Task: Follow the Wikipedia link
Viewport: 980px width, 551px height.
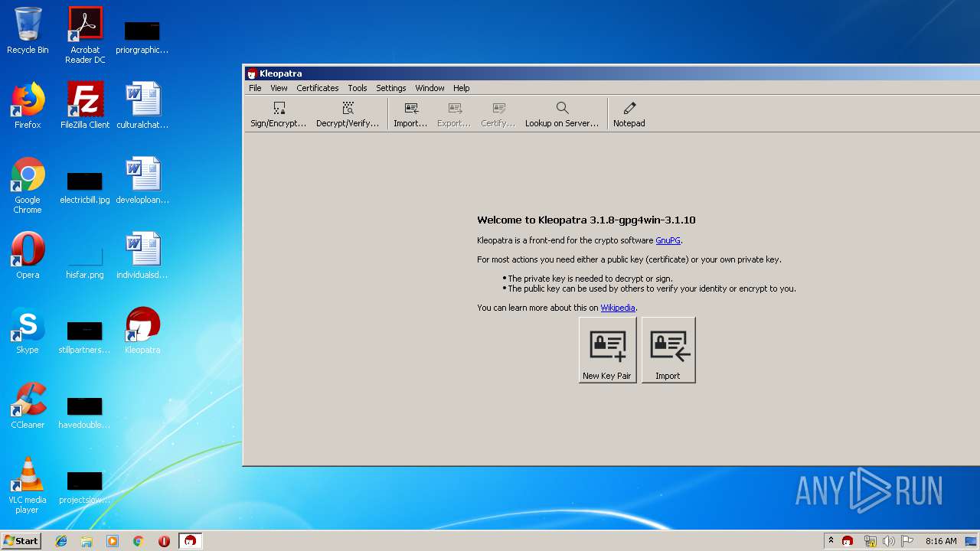Action: [618, 308]
